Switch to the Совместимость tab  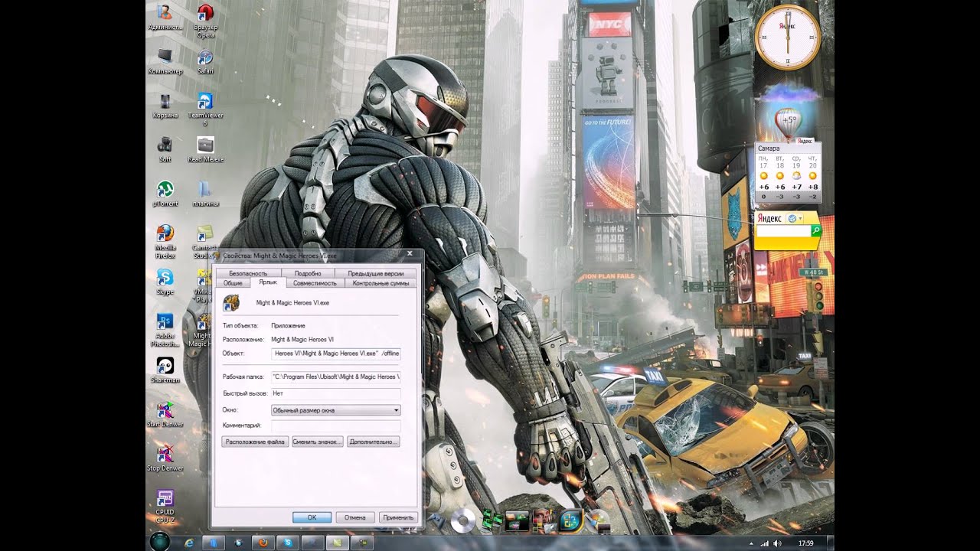[315, 283]
